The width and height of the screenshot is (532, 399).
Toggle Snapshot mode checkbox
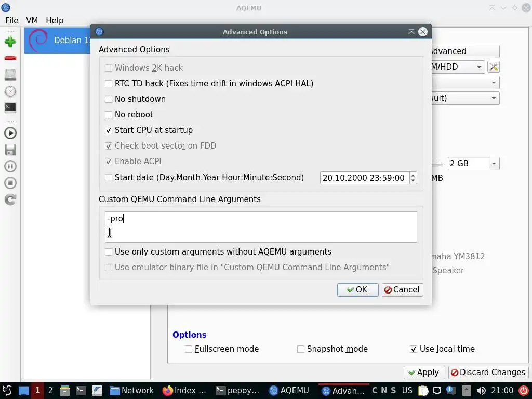301,349
